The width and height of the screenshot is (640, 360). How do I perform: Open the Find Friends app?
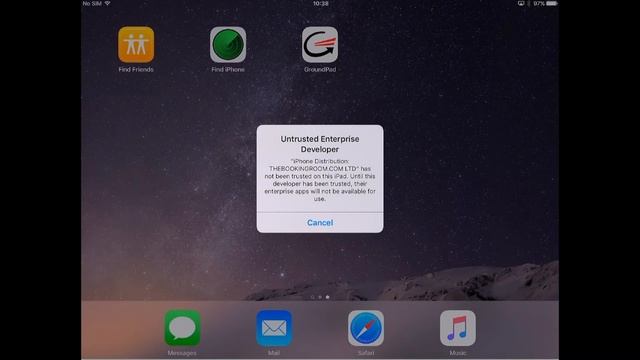136,44
